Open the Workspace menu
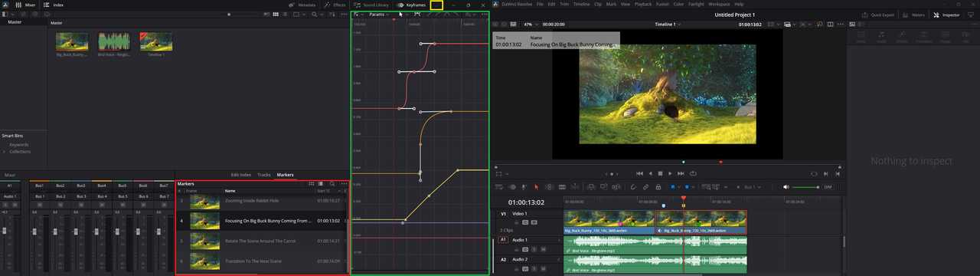Viewport: 980px width, 276px height. pos(720,5)
